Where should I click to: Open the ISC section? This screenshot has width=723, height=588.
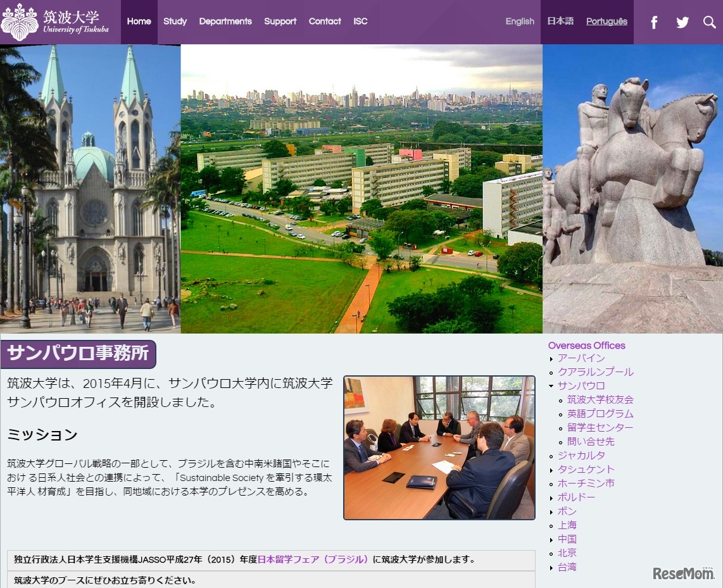coord(360,22)
